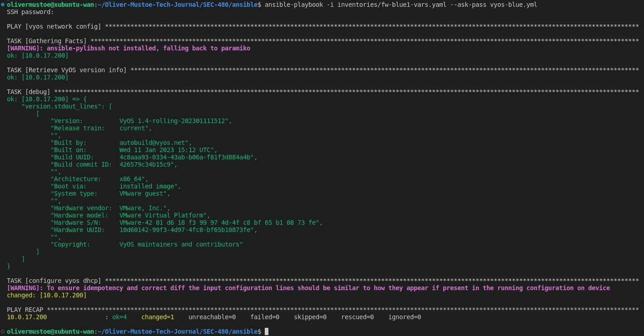The width and height of the screenshot is (644, 336).
Task: Click "ok: [10.0.17.200]" under Retrieve VyOS version
Action: click(38, 77)
